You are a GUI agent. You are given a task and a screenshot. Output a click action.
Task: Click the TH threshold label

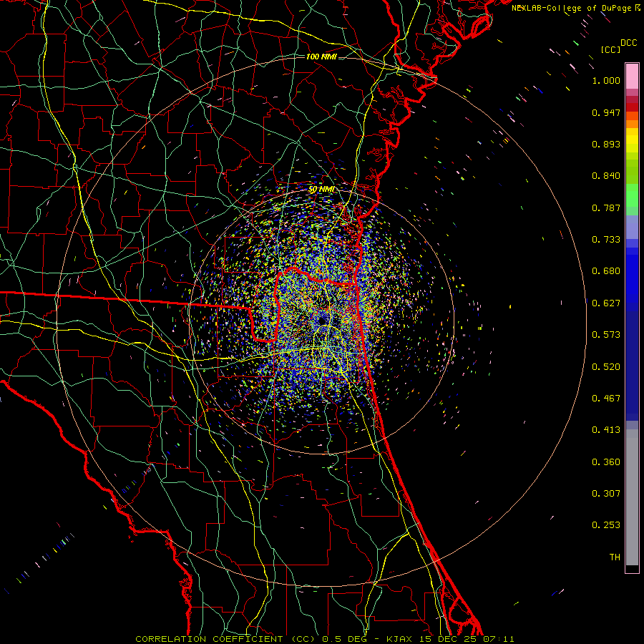615,557
